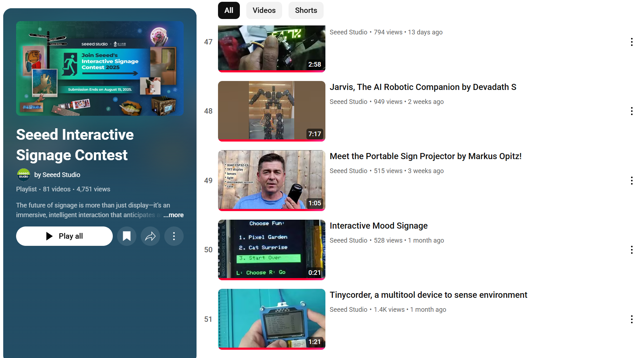Open options for Portable Sign Projector video

tap(631, 181)
